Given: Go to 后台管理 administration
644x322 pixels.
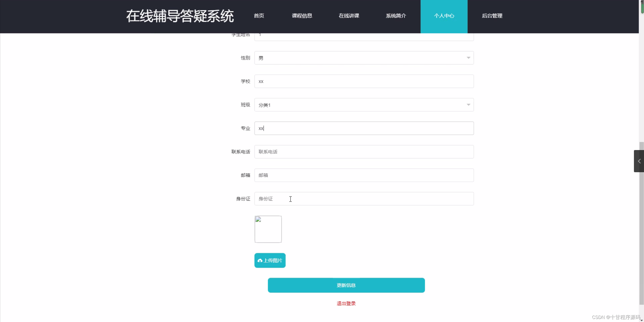Looking at the screenshot, I should [492, 16].
